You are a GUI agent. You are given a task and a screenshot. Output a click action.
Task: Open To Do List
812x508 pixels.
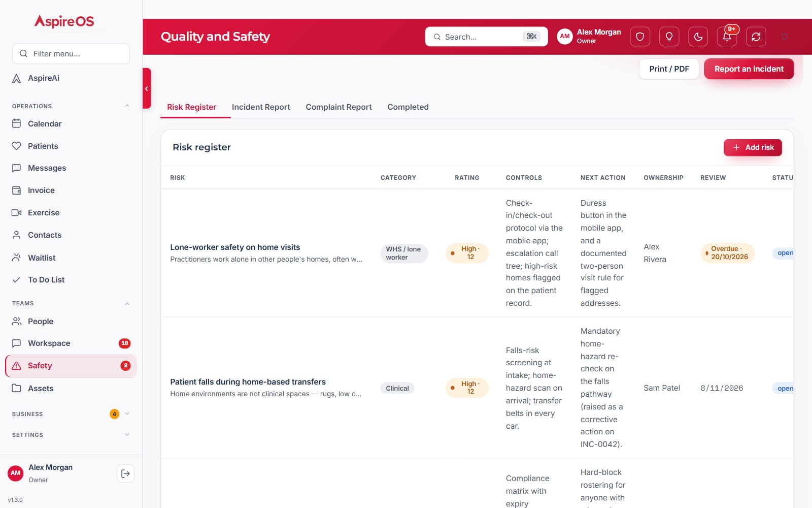click(x=71, y=280)
